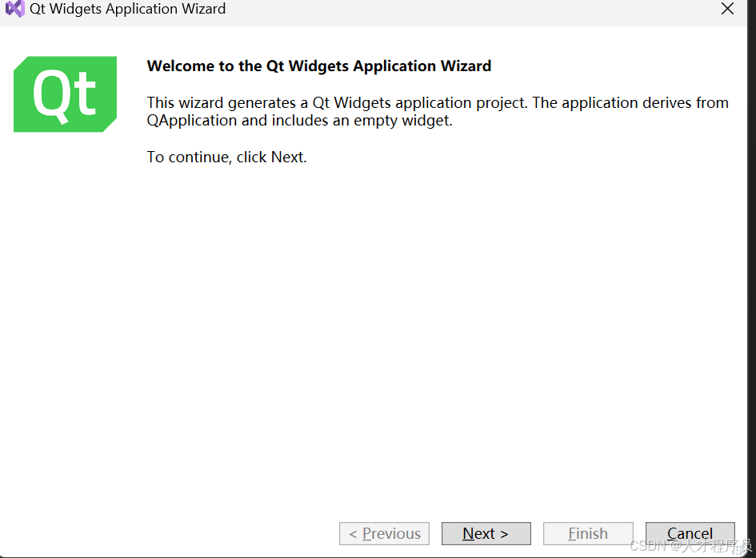Click the Visual Studio title bar icon
756x558 pixels.
click(x=14, y=10)
